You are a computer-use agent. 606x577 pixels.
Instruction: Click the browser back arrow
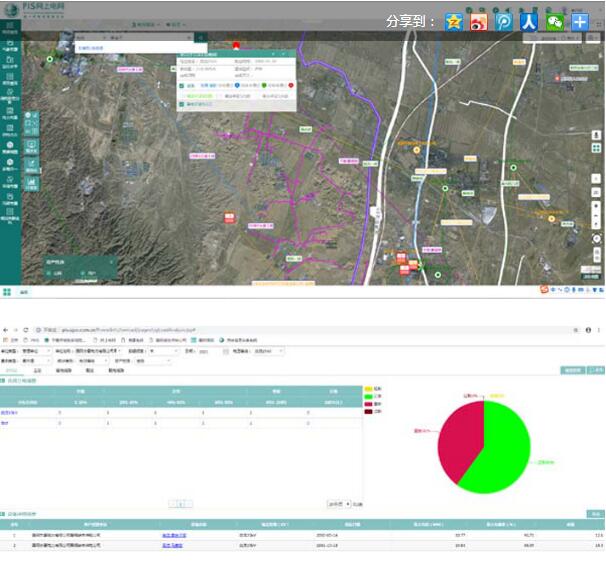click(7, 329)
